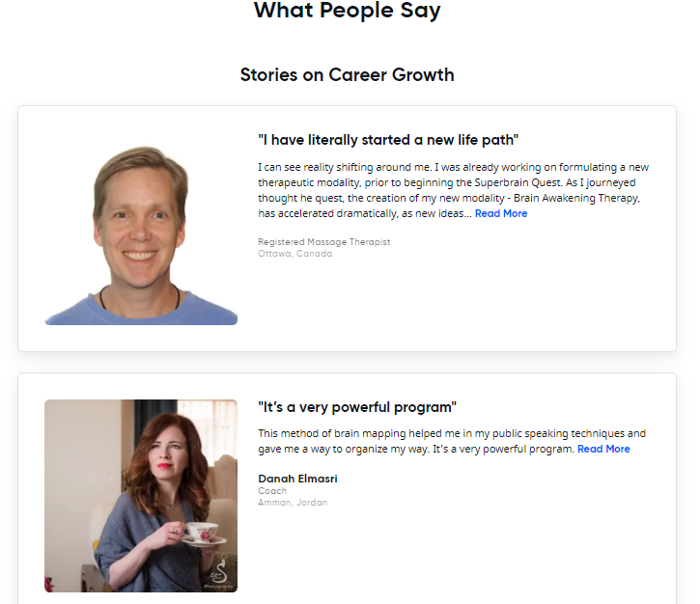Click the photographer watermark logo on Danah's photo
Image resolution: width=700 pixels, height=604 pixels.
click(219, 574)
